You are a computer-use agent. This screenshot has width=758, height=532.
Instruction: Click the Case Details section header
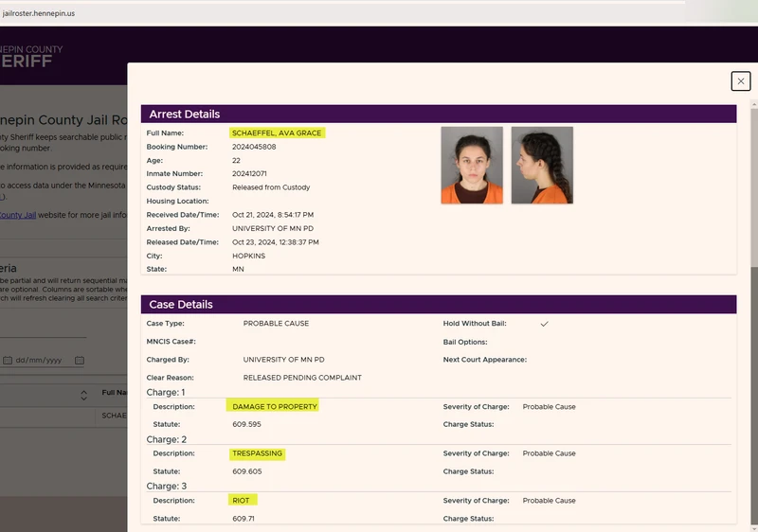[439, 304]
